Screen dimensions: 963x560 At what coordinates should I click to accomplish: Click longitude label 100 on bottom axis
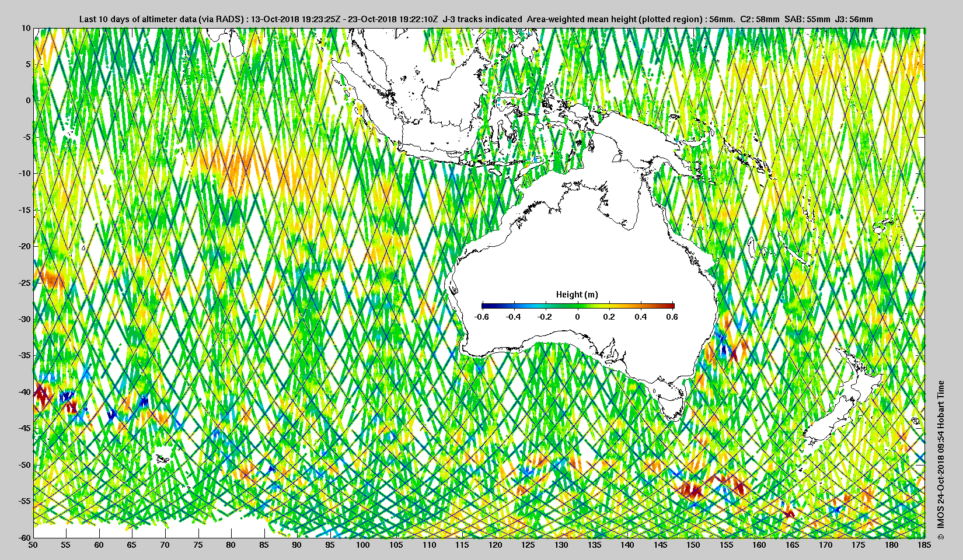(363, 545)
